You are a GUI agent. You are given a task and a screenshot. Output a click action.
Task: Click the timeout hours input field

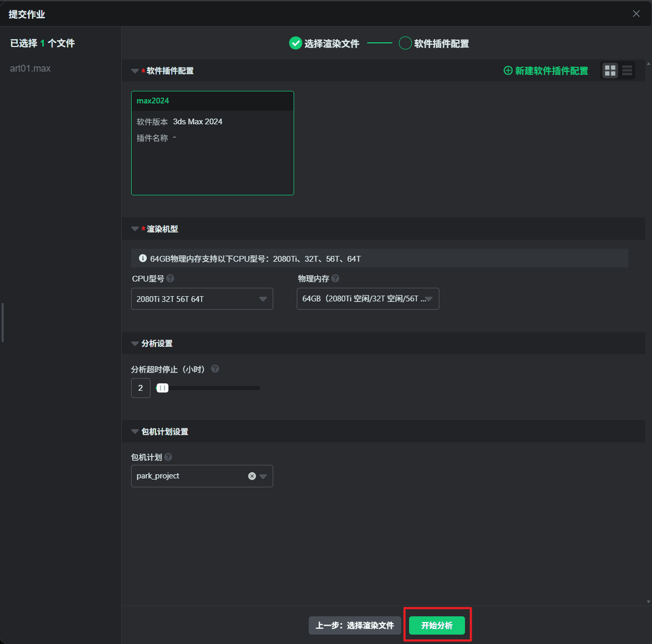pos(141,388)
